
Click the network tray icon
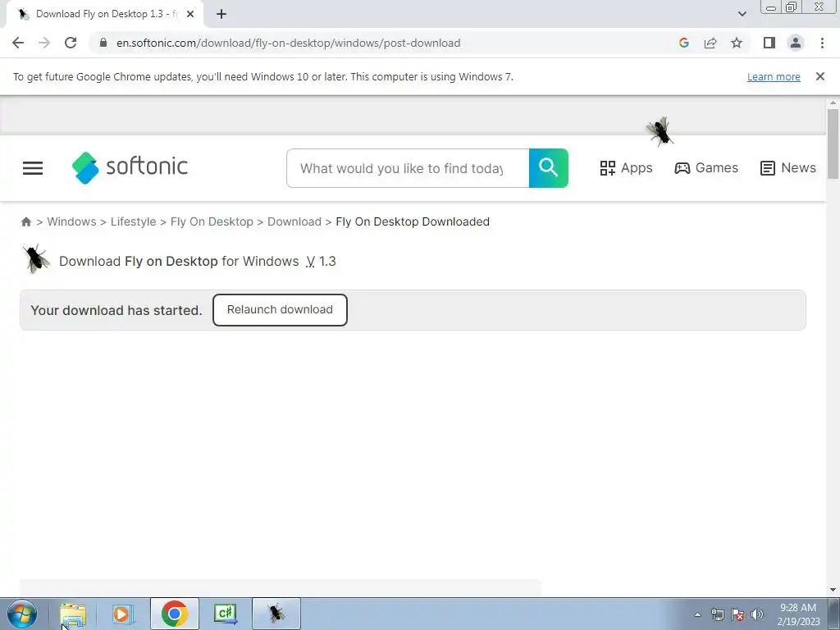coord(717,614)
